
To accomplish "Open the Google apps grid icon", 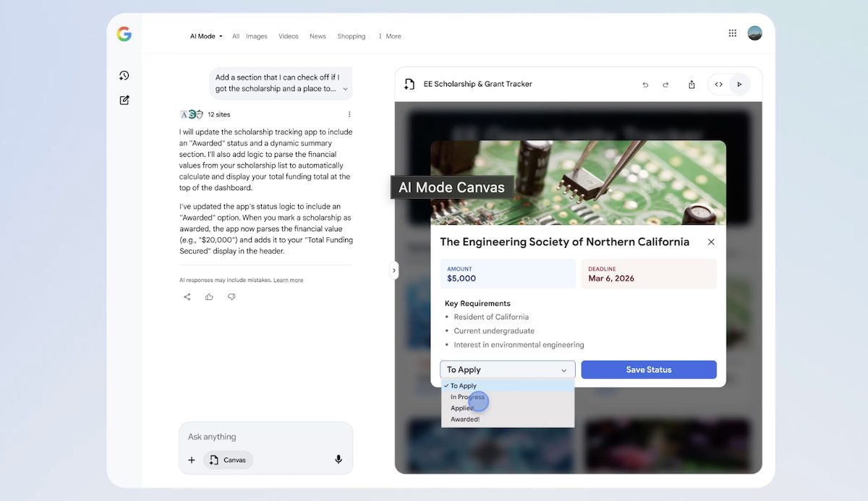I will point(732,33).
